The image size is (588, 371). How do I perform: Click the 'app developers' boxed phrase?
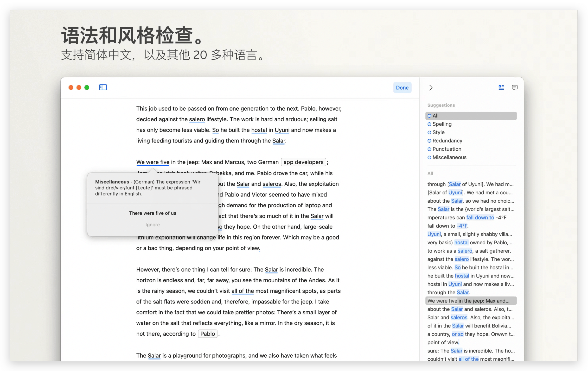coord(303,162)
